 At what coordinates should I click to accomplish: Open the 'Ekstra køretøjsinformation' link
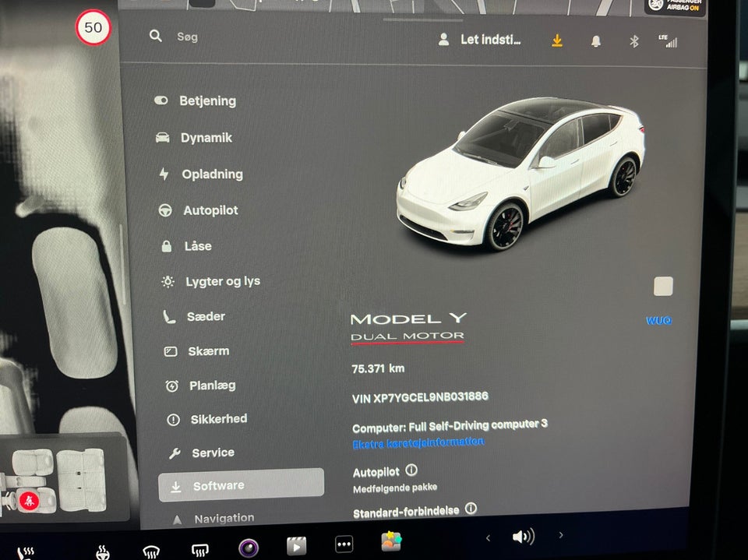coord(418,441)
